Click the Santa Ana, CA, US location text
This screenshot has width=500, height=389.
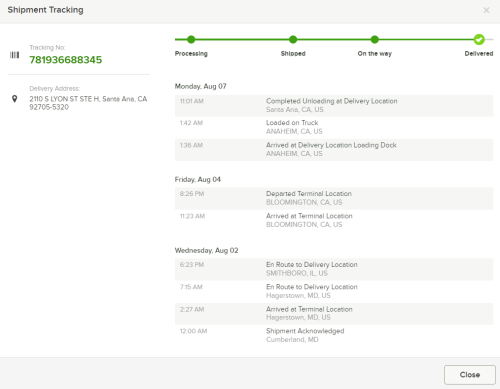295,110
